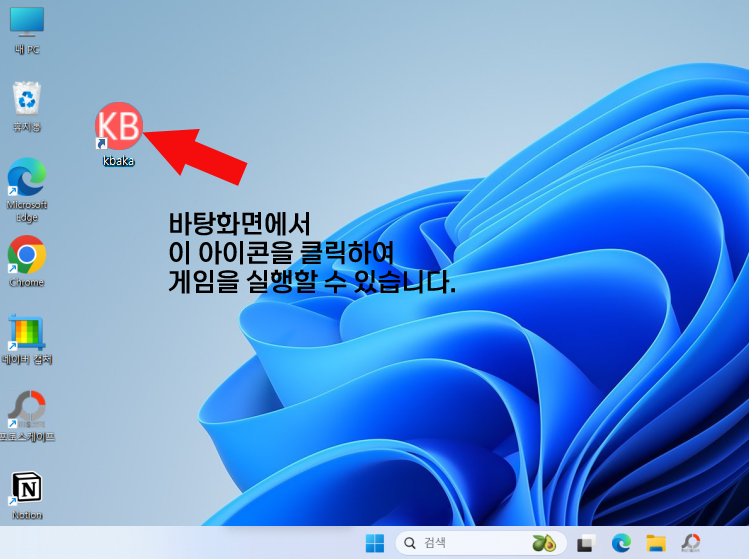The height and width of the screenshot is (559, 749).
Task: Open the PhotoScape icon in the taskbar
Action: (691, 543)
